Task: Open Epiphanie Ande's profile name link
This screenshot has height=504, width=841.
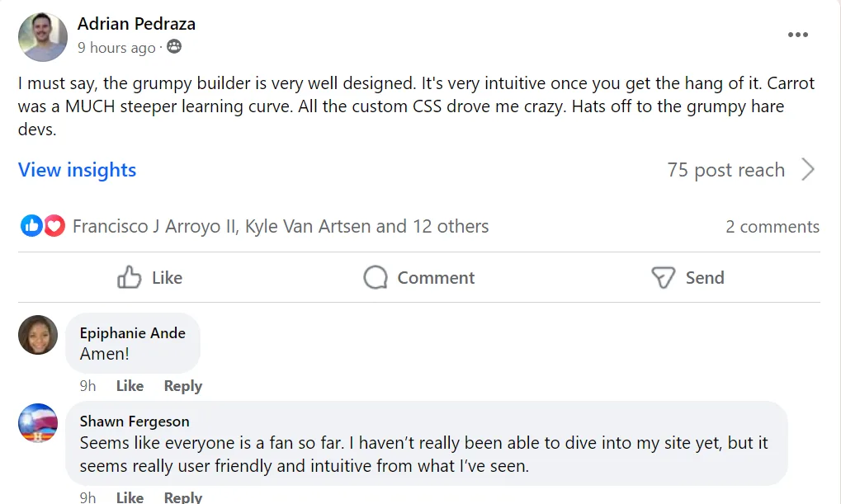Action: click(132, 333)
